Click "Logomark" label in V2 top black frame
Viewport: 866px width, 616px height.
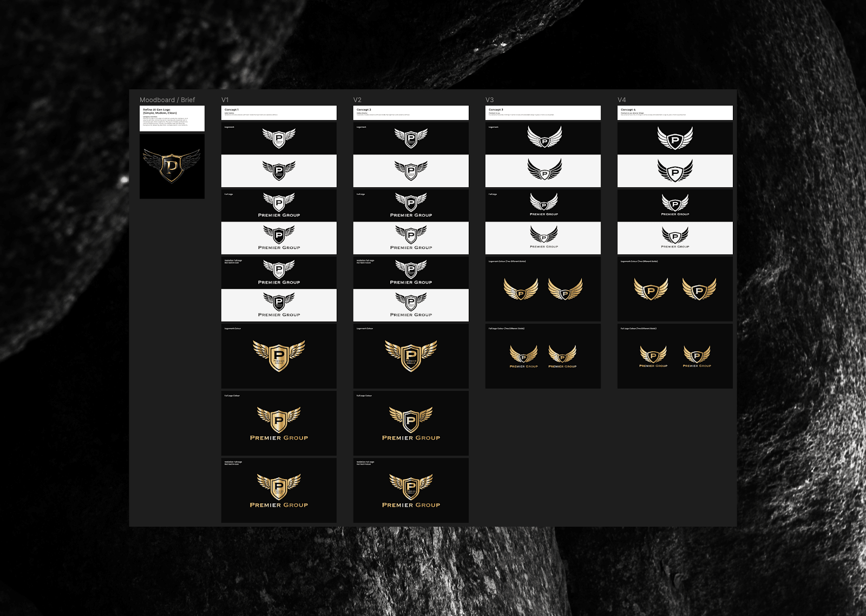(362, 127)
